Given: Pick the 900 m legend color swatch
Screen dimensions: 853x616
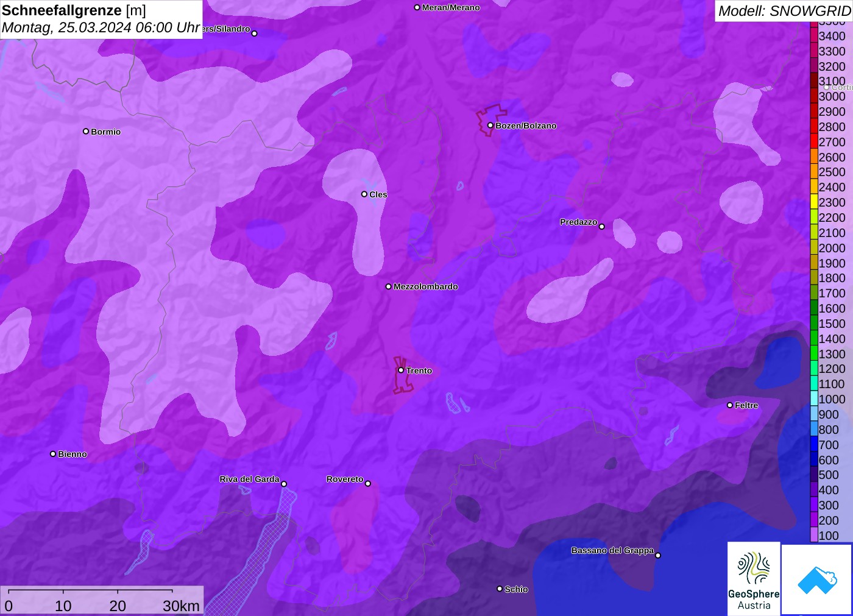Looking at the screenshot, I should click(x=814, y=414).
